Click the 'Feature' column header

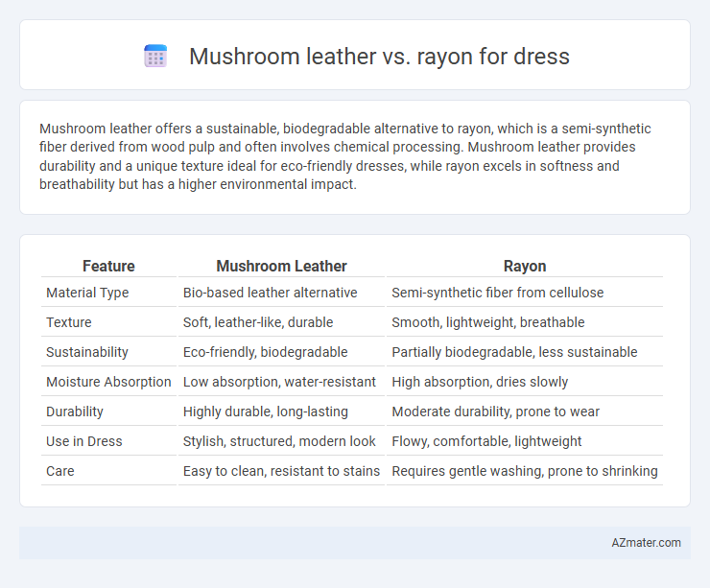pos(108,266)
